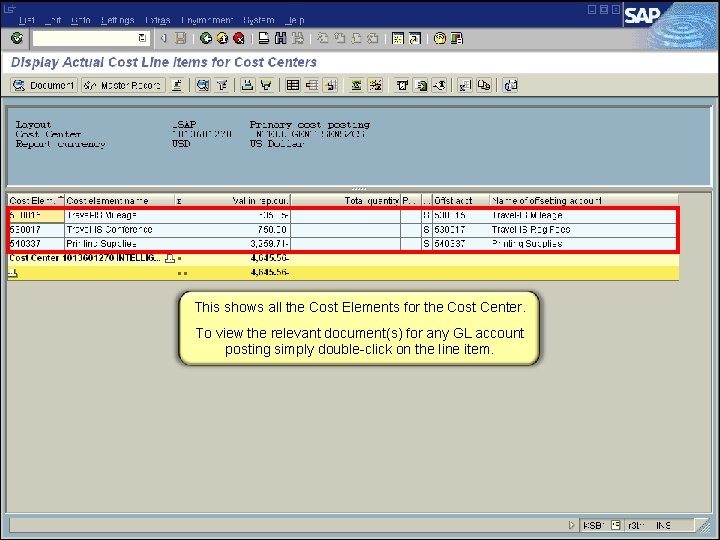Go to first page icon

coord(323,38)
